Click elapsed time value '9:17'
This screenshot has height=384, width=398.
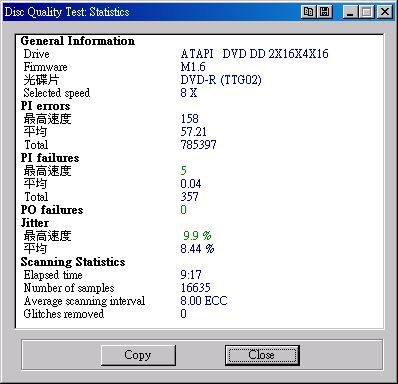click(191, 275)
